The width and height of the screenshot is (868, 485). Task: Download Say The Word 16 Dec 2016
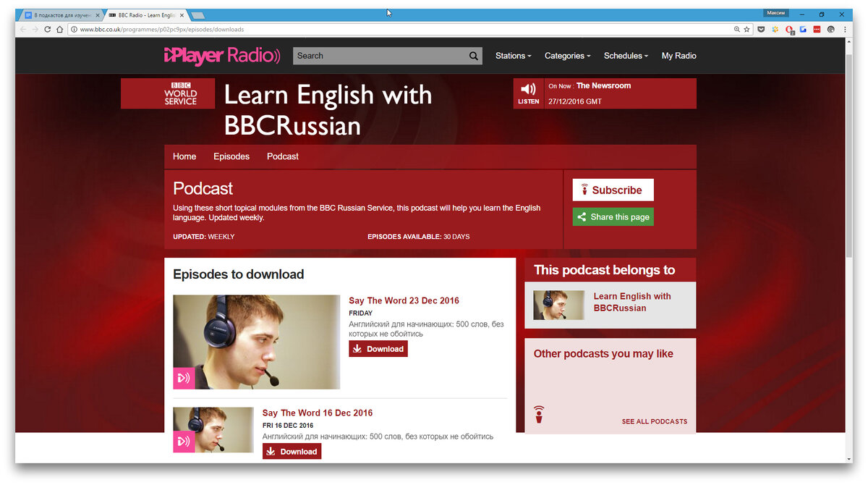[292, 452]
